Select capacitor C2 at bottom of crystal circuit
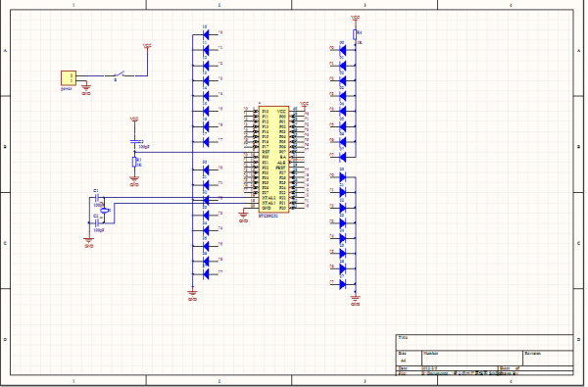The image size is (588, 387). [97, 222]
